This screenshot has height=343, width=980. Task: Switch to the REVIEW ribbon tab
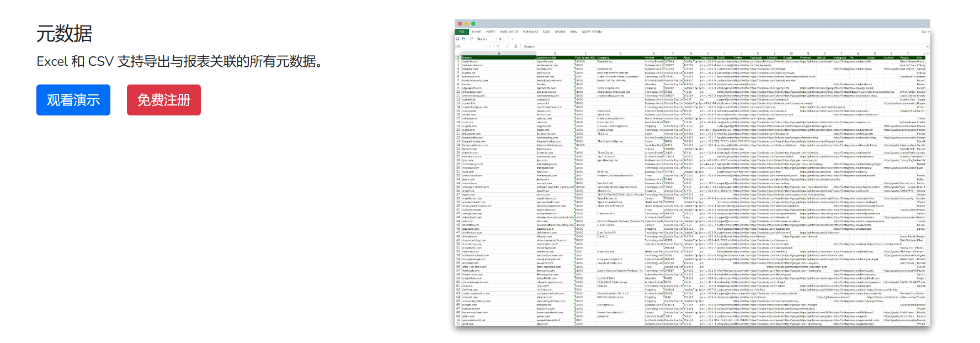[x=560, y=31]
